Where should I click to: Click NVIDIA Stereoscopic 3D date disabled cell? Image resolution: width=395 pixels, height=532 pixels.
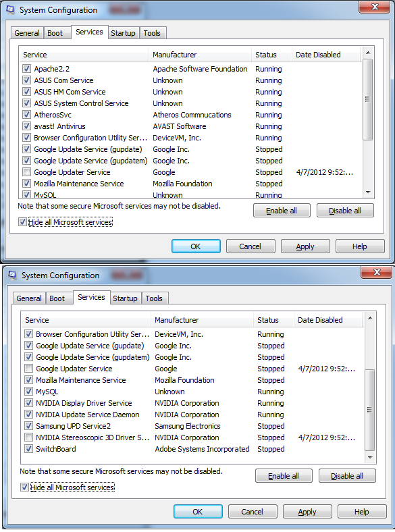coord(327,437)
